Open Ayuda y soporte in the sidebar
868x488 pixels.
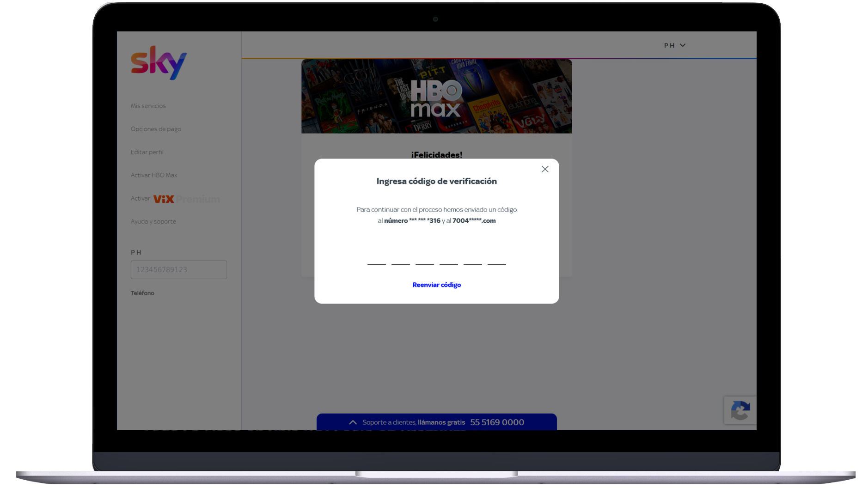point(153,221)
